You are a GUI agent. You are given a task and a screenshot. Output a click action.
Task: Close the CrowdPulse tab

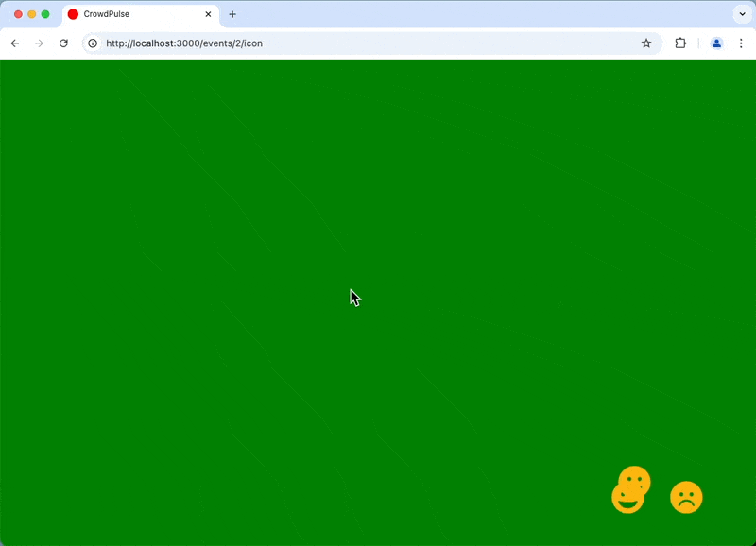point(208,14)
